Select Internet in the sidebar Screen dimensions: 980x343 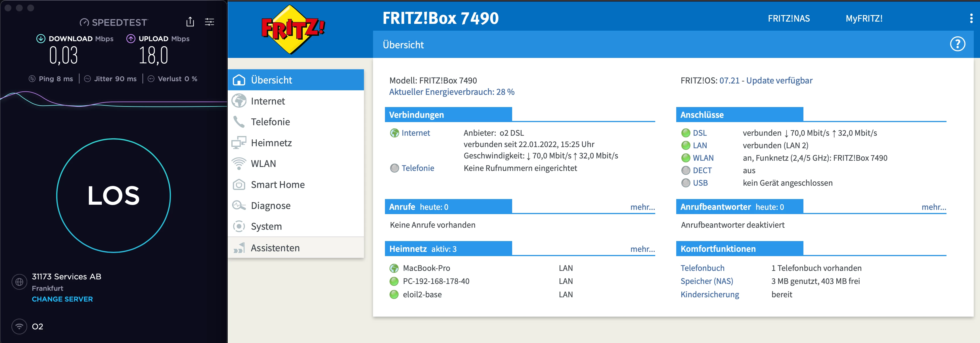(268, 101)
